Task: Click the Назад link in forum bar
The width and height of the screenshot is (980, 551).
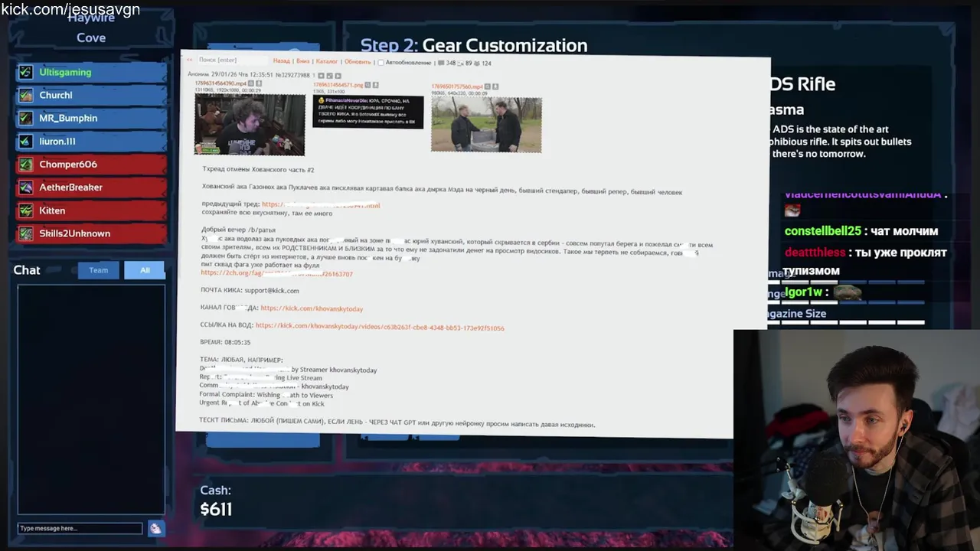Action: (x=281, y=61)
